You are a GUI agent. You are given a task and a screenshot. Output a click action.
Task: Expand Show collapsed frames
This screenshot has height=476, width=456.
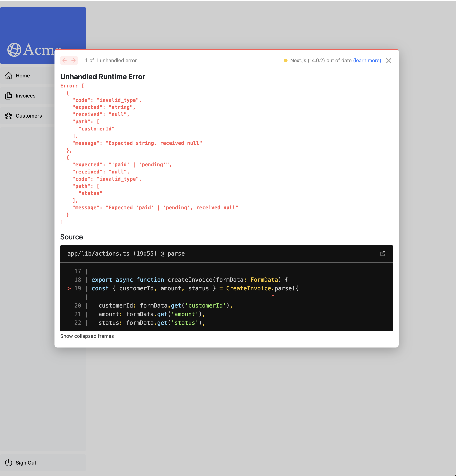coord(87,336)
